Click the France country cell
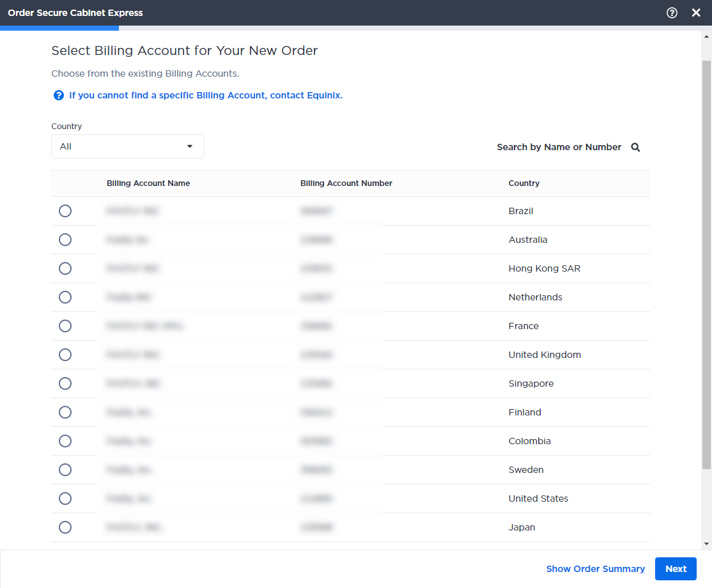Screen dimensions: 712x588 point(523,326)
